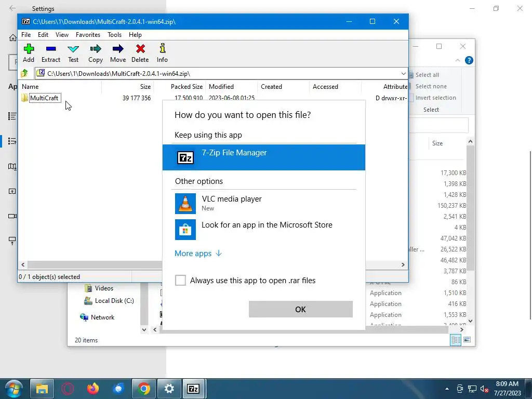Image resolution: width=532 pixels, height=399 pixels.
Task: Launch File Explorer from the taskbar
Action: (x=42, y=389)
